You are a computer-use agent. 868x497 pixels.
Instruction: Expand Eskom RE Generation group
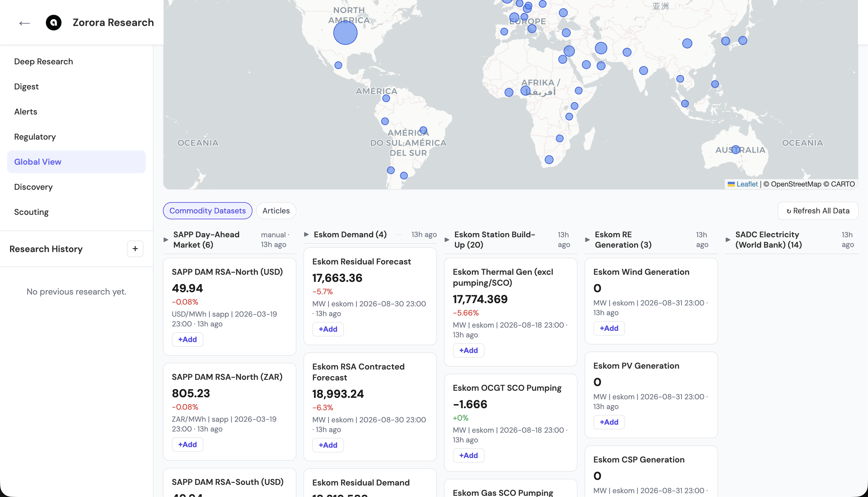click(x=587, y=240)
